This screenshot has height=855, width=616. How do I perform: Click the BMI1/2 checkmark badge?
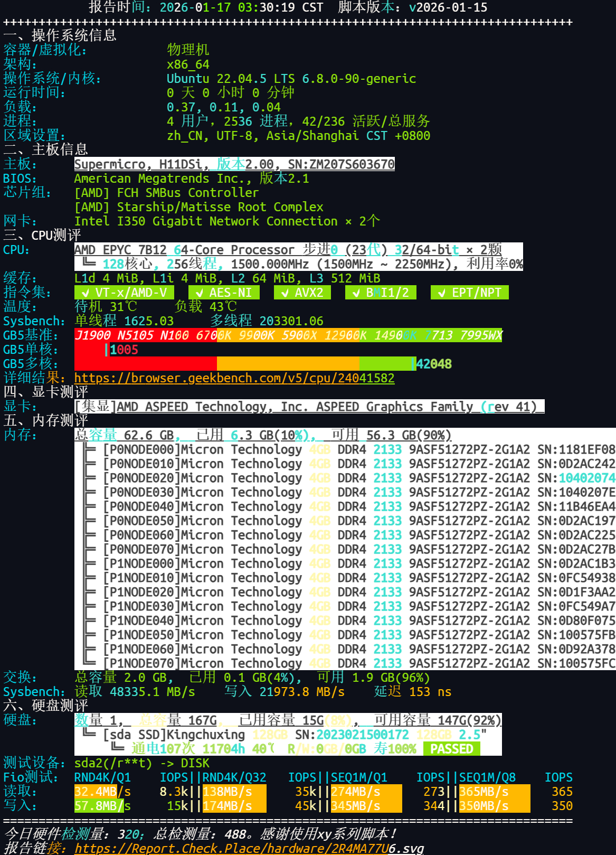coord(381,293)
